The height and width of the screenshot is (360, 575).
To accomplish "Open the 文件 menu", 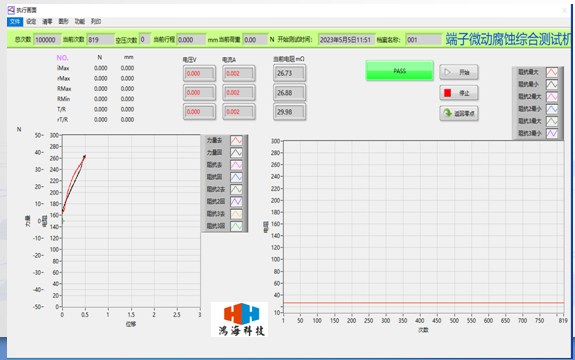I will (15, 22).
